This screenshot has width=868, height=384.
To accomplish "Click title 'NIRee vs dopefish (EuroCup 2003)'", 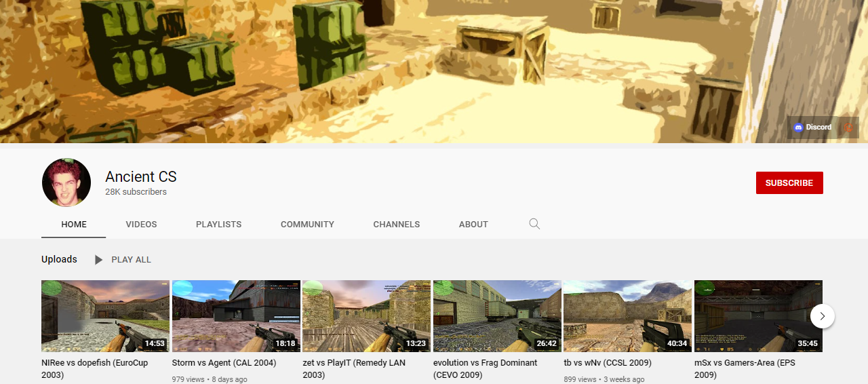I will pyautogui.click(x=94, y=368).
